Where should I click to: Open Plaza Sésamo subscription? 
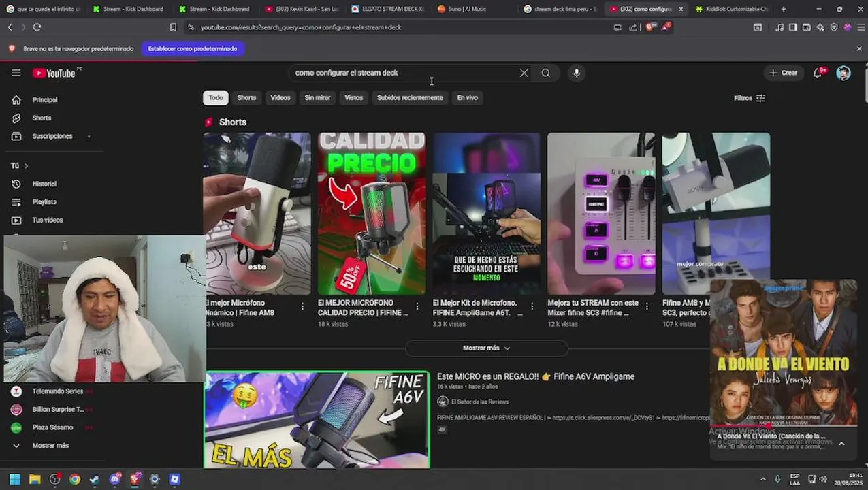click(53, 427)
